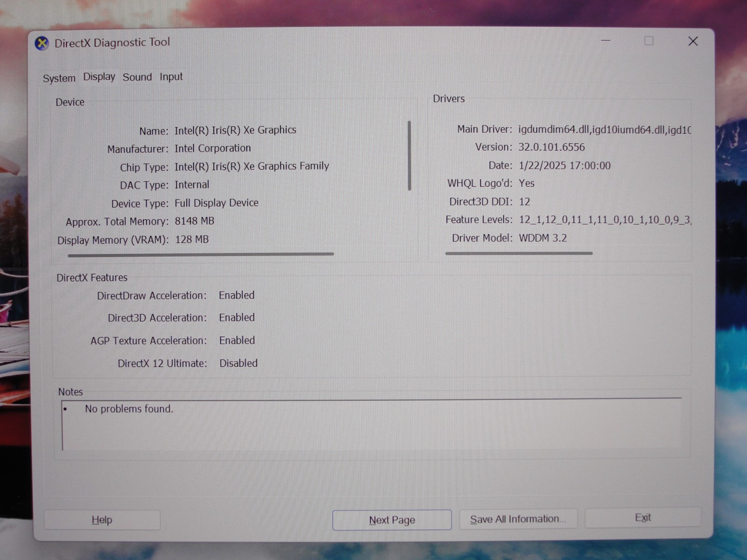Switch to the System tab
This screenshot has height=560, width=747.
(x=59, y=78)
